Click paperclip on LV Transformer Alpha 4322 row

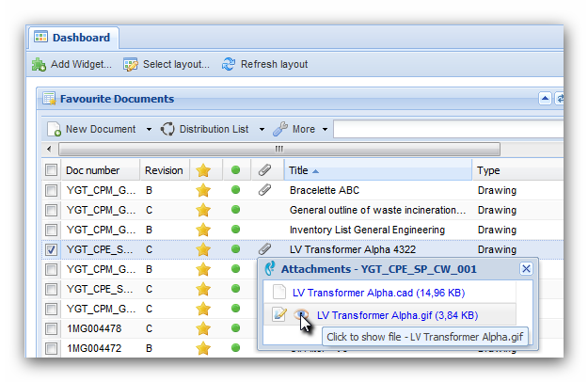coord(264,249)
